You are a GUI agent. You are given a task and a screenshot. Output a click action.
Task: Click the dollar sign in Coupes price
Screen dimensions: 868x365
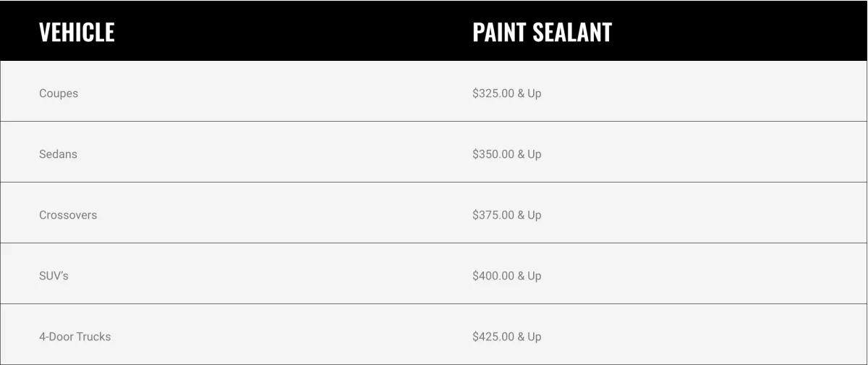[475, 93]
